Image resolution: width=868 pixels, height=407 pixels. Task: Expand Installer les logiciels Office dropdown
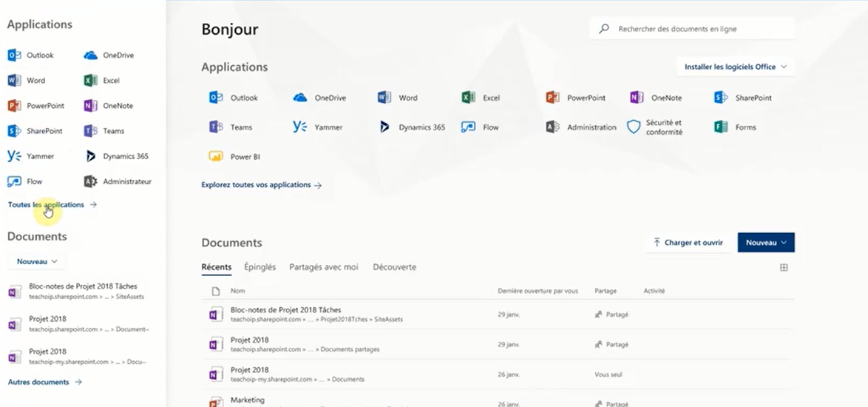[735, 67]
